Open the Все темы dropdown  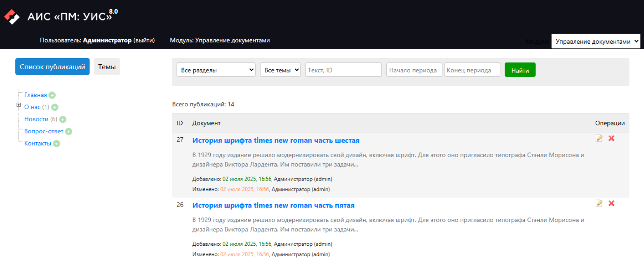coord(280,70)
